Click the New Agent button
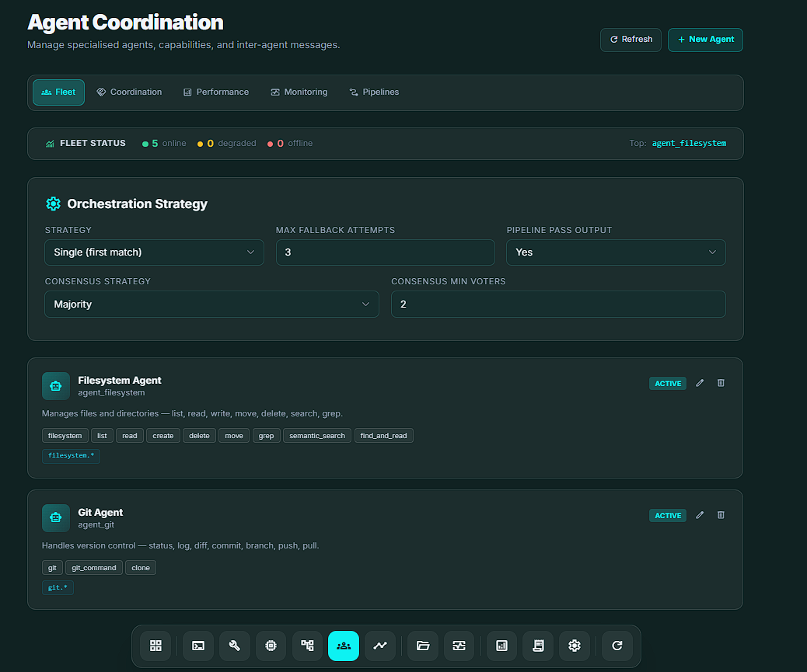Viewport: 807px width, 672px height. pos(705,40)
